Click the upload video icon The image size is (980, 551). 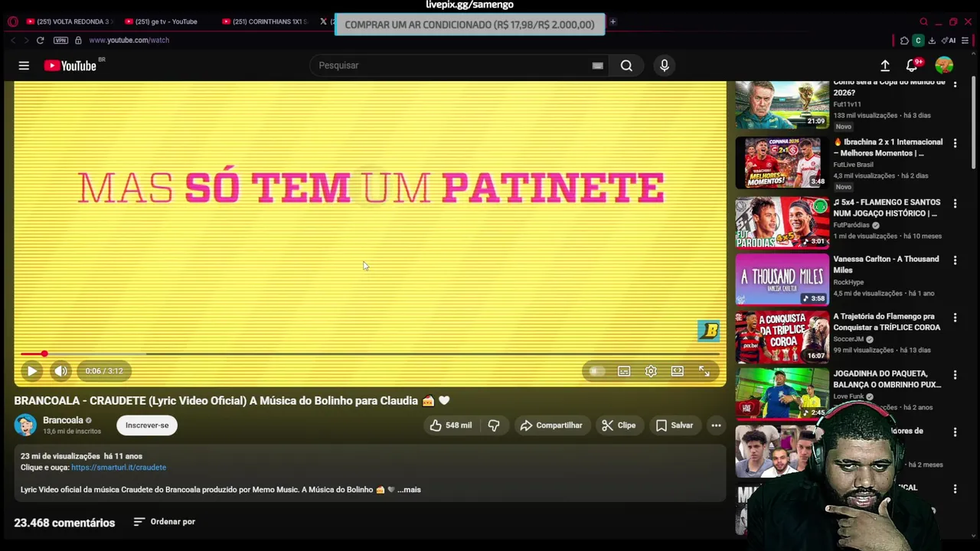(885, 66)
